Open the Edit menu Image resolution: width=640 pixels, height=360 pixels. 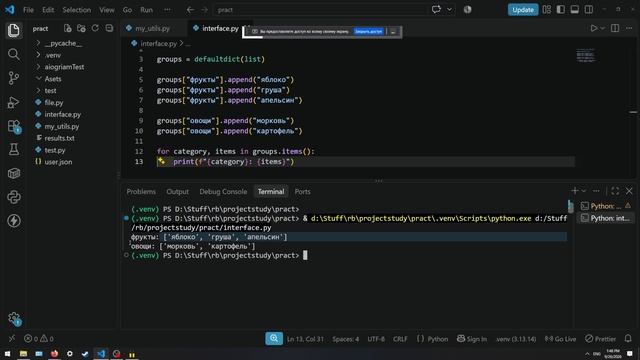coord(48,10)
